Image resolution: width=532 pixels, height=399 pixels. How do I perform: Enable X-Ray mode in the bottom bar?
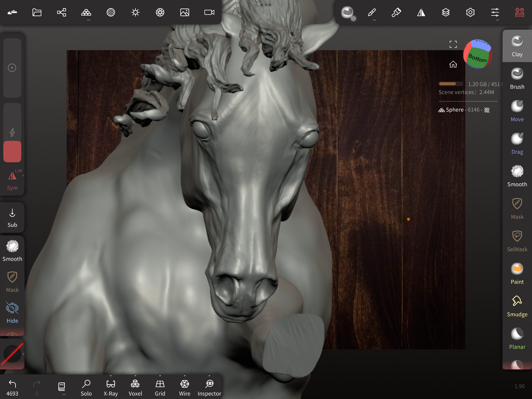pyautogui.click(x=110, y=386)
